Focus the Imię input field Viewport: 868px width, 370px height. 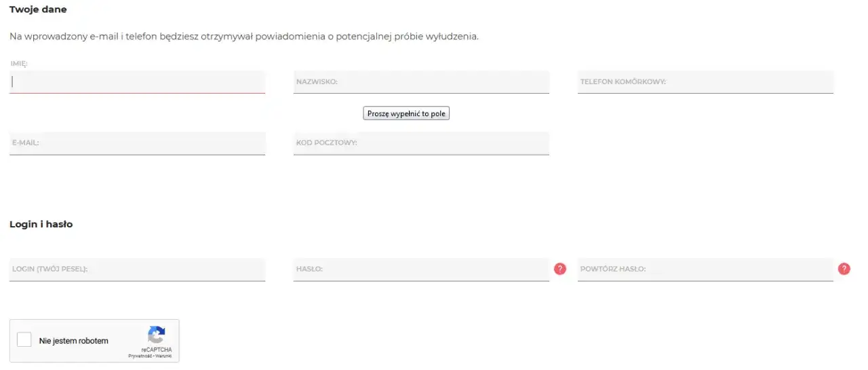tap(137, 82)
